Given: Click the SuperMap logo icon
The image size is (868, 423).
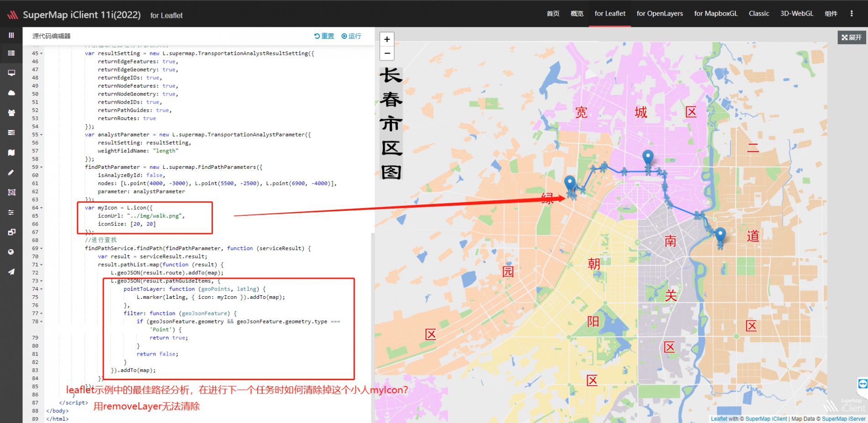Looking at the screenshot, I should (x=12, y=15).
